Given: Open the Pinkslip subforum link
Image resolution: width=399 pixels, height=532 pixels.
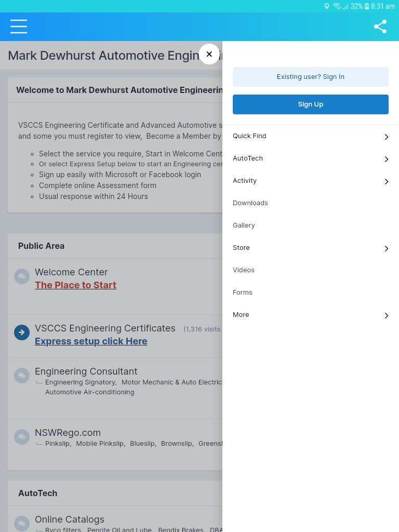Looking at the screenshot, I should [57, 444].
